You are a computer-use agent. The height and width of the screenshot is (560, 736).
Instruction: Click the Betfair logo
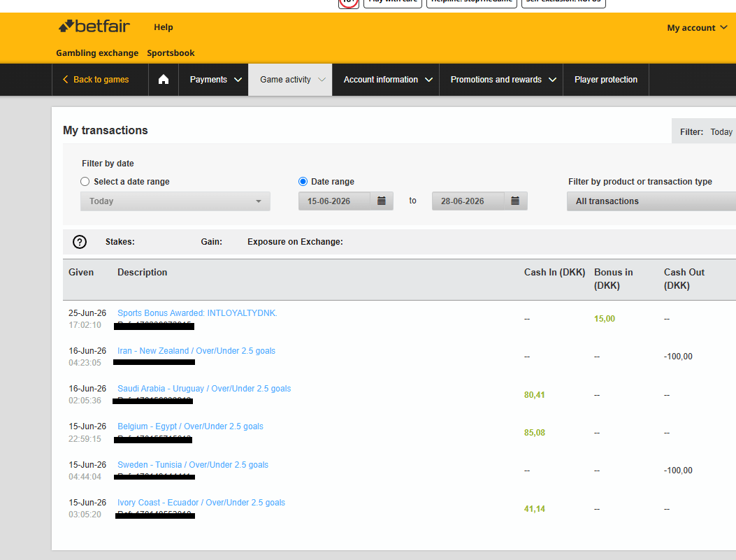coord(94,27)
